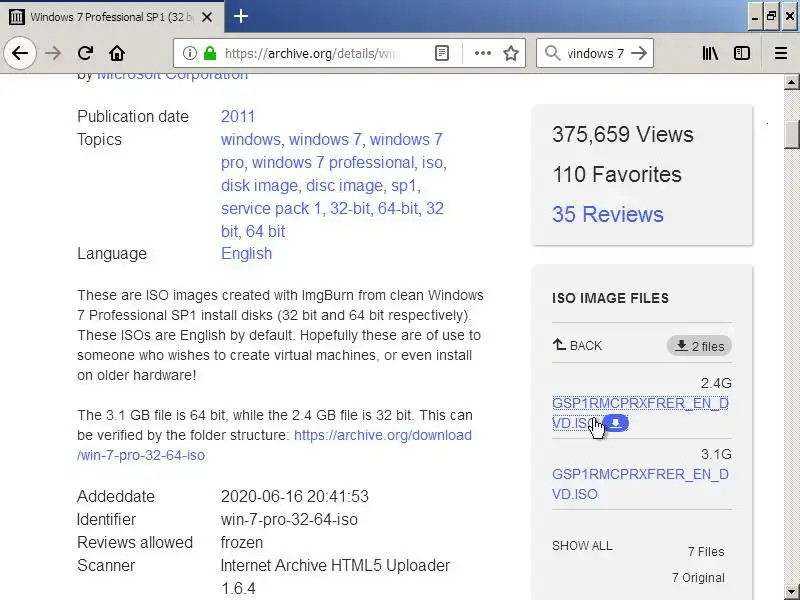Click the 'windows 7 pro' topic link
The image size is (800, 600).
(x=332, y=151)
